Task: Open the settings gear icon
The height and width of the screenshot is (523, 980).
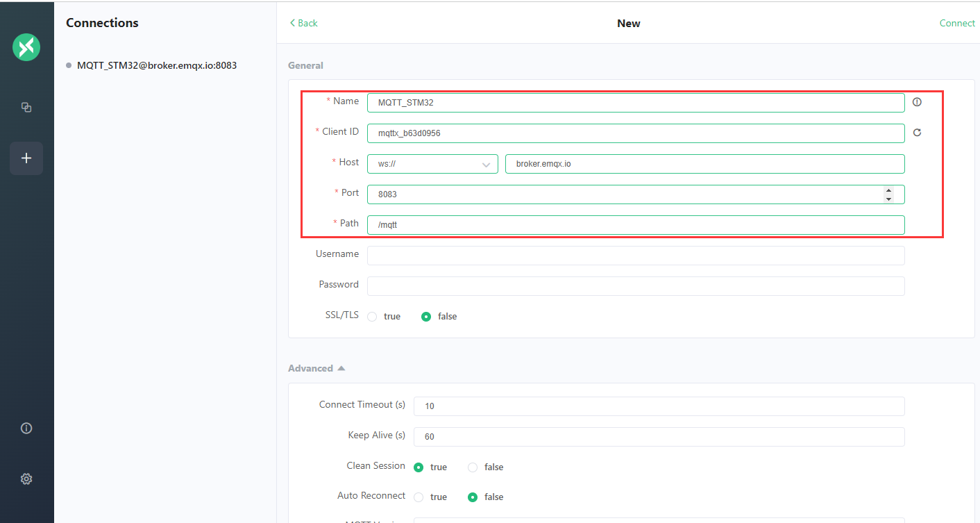Action: (x=26, y=479)
